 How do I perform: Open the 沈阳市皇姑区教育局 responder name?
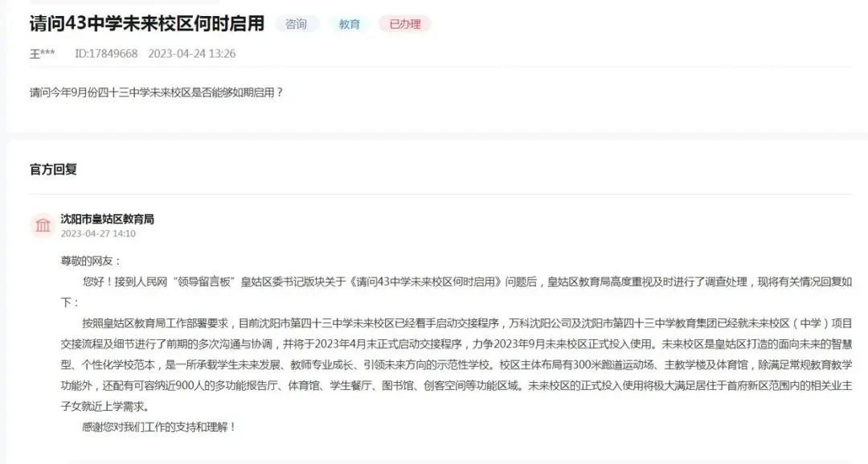108,220
